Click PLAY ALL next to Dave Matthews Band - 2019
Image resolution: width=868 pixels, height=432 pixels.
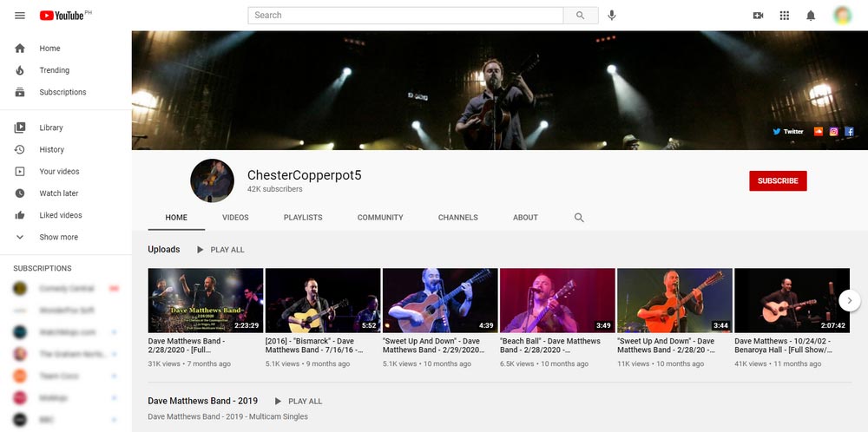pyautogui.click(x=299, y=401)
